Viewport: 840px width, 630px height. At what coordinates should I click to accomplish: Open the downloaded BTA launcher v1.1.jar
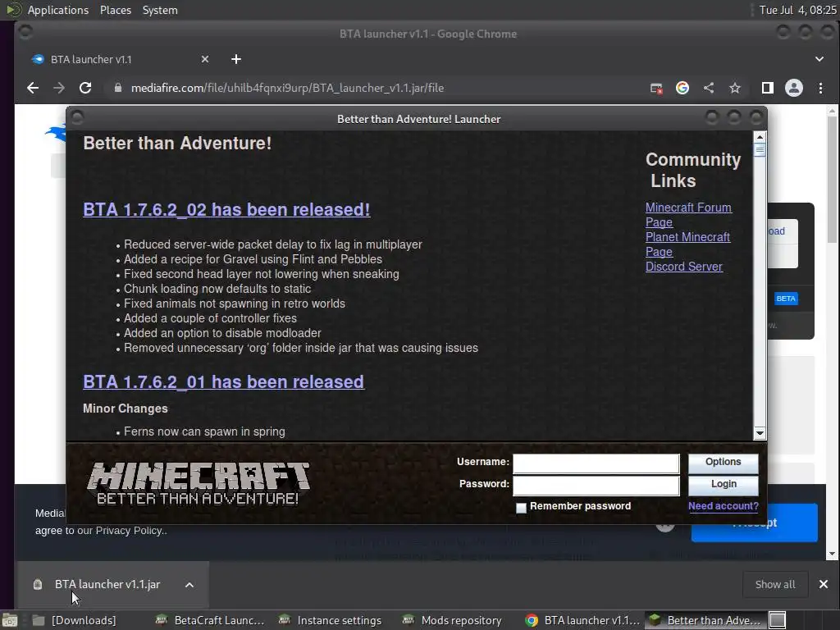click(107, 584)
